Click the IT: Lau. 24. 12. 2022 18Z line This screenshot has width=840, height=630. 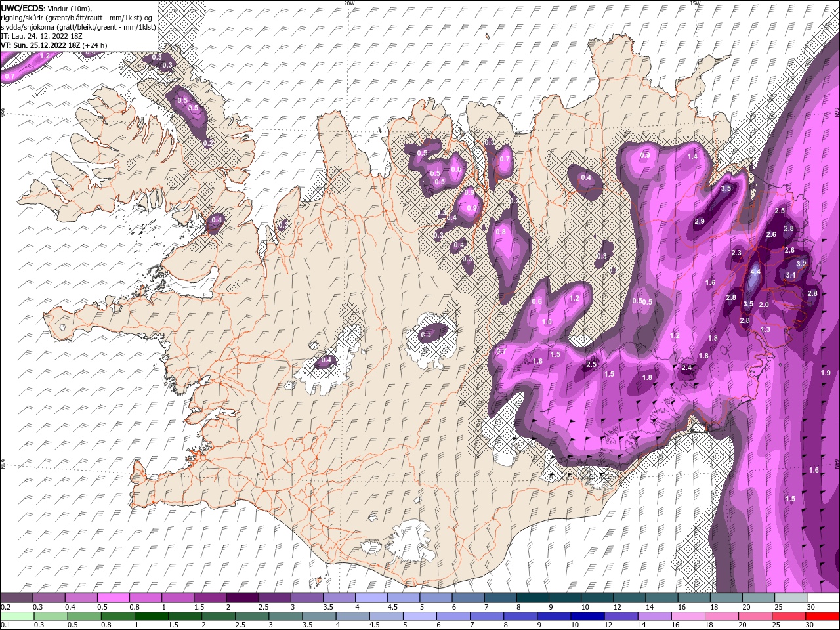(x=41, y=36)
